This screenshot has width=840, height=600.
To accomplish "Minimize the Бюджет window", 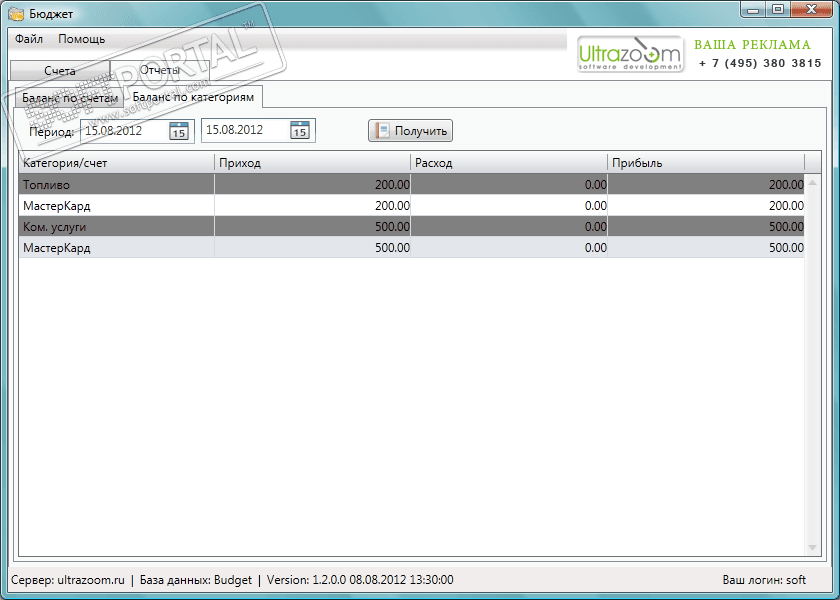I will (x=753, y=9).
